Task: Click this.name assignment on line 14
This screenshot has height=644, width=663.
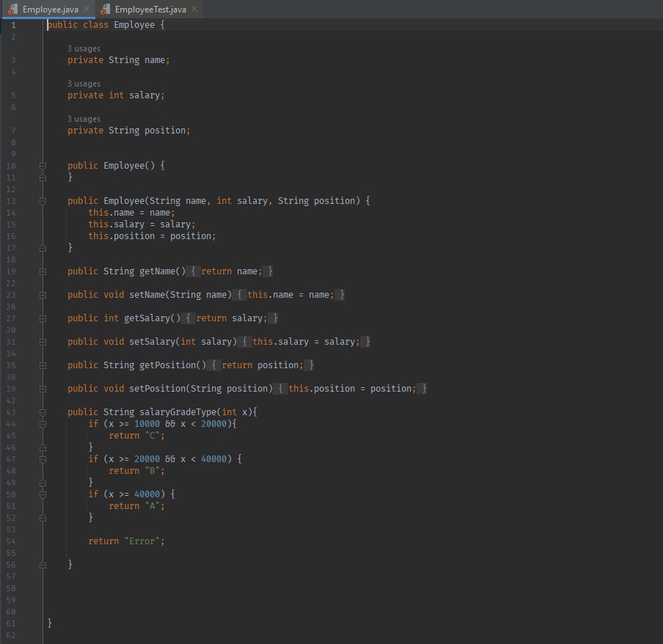Action: [x=131, y=213]
